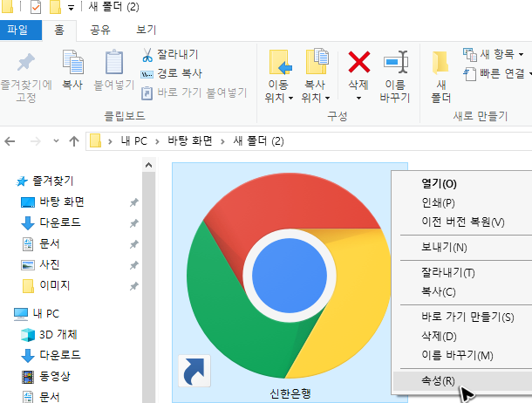Viewport: 532px width, 403px height.
Task: Switch to the Share (공유) ribbon tab
Action: (x=100, y=31)
